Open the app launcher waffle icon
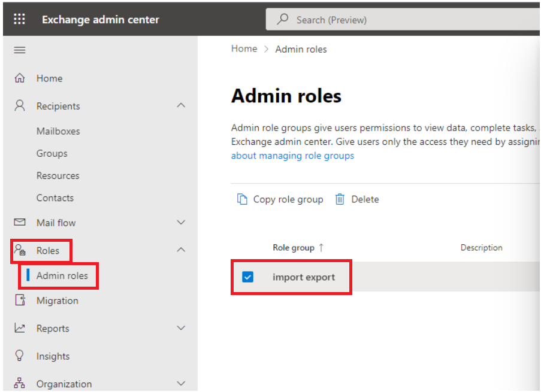 pos(19,19)
